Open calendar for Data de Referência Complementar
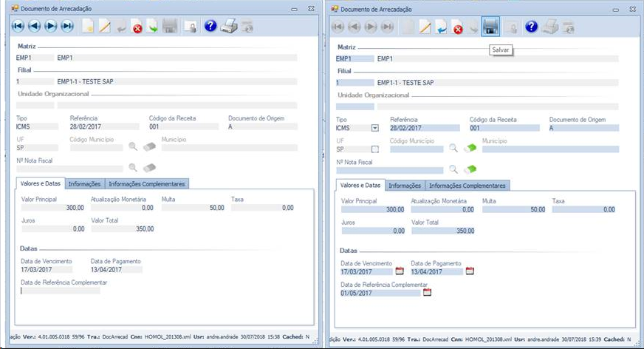Image resolution: width=644 pixels, height=349 pixels. point(427,293)
